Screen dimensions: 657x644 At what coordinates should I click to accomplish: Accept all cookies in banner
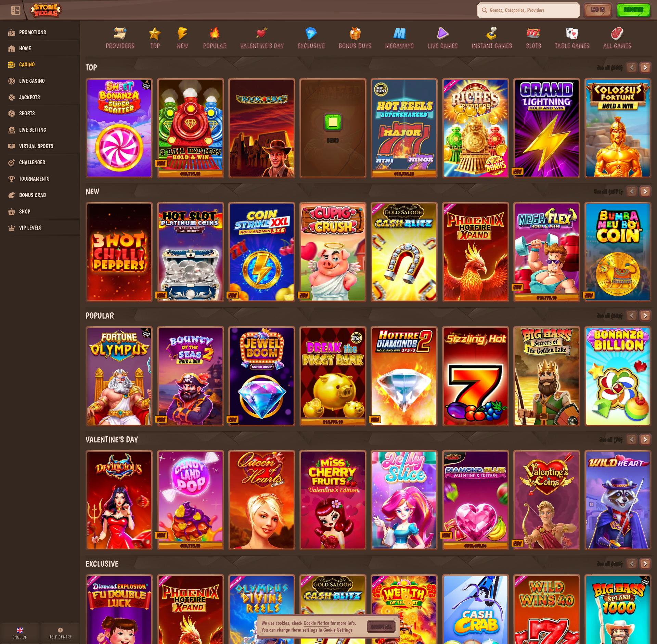pyautogui.click(x=381, y=627)
